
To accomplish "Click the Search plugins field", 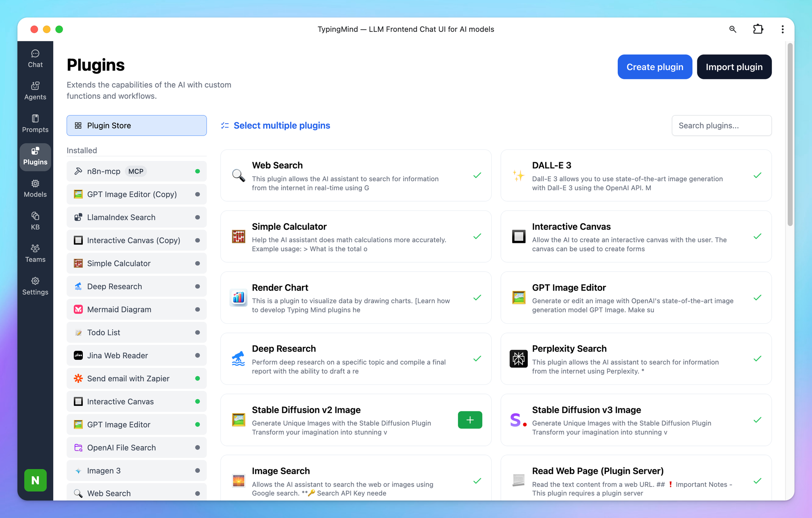I will (x=721, y=125).
